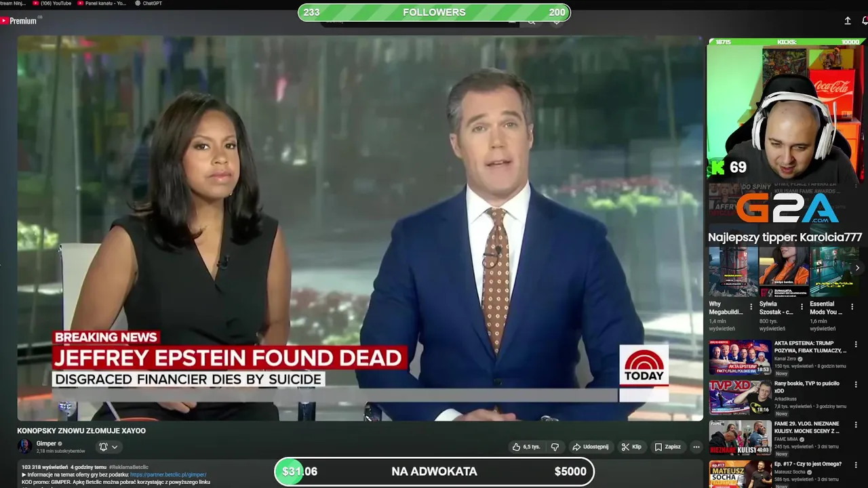Click the '2,18 mln subskrybentów' count
Viewport: 868px width, 488px height.
[61, 451]
